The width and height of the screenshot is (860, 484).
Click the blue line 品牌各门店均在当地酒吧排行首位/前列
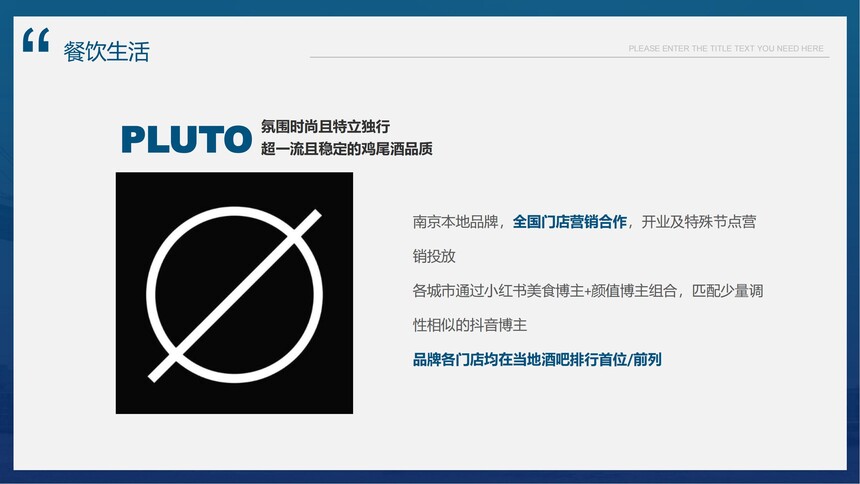(x=537, y=360)
